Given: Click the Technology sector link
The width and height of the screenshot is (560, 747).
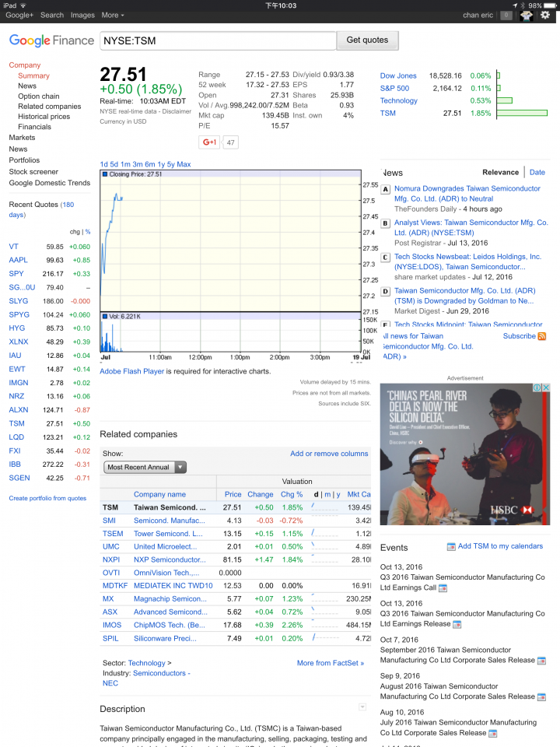Looking at the screenshot, I should (x=147, y=663).
